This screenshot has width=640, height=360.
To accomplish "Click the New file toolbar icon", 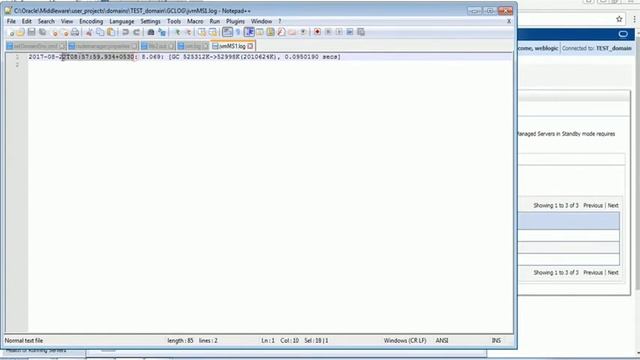I will 11,32.
